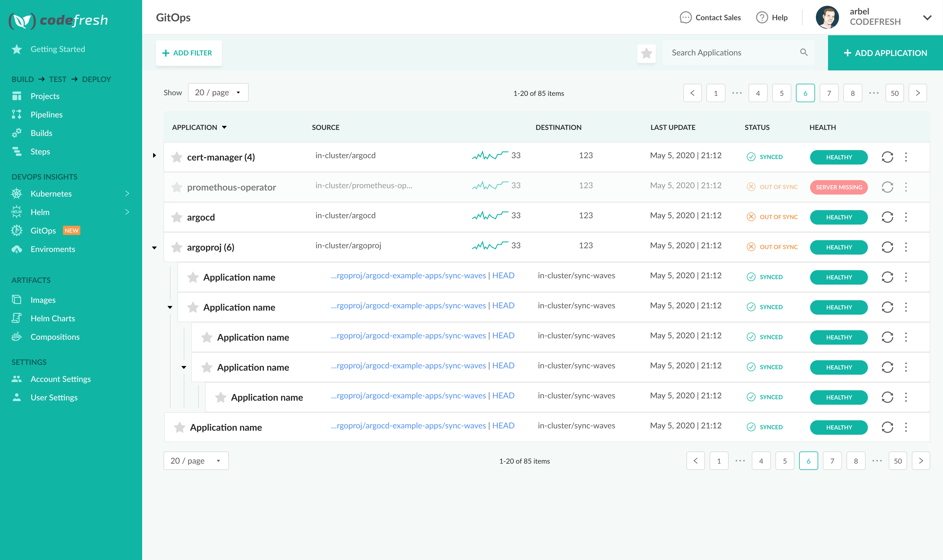Open Getting Started star icon

pyautogui.click(x=17, y=49)
